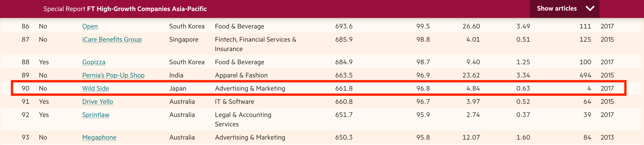This screenshot has height=145, width=644.
Task: Click the 693.6 growth rate value
Action: [x=343, y=26]
